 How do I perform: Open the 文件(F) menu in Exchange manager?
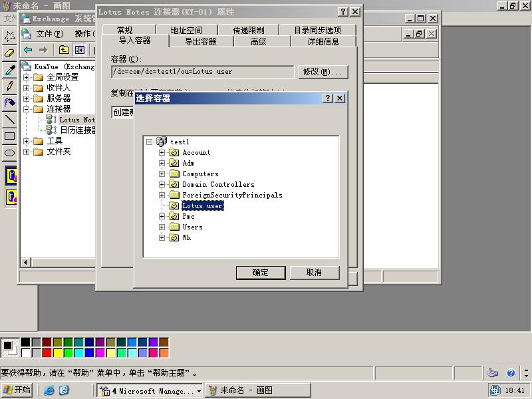49,34
